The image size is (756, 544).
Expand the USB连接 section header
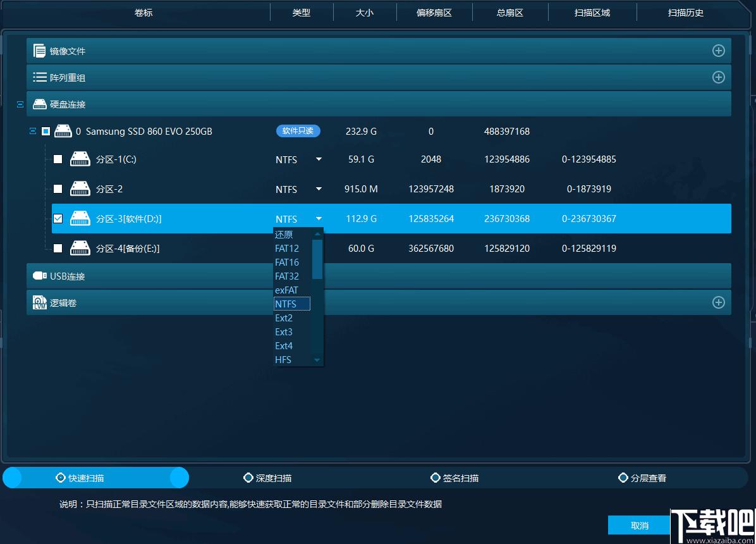379,276
